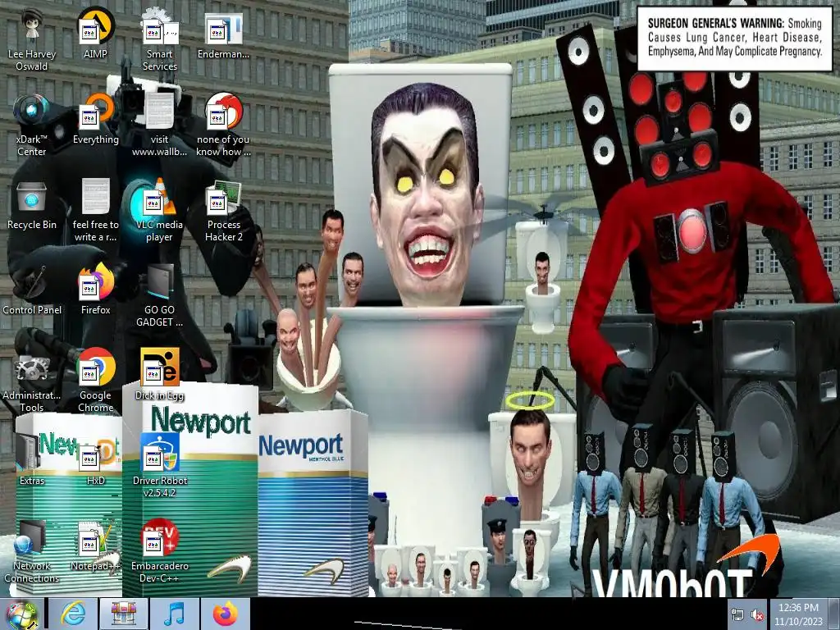Image resolution: width=840 pixels, height=630 pixels.
Task: Launch the Everything search shortcut
Action: point(95,119)
